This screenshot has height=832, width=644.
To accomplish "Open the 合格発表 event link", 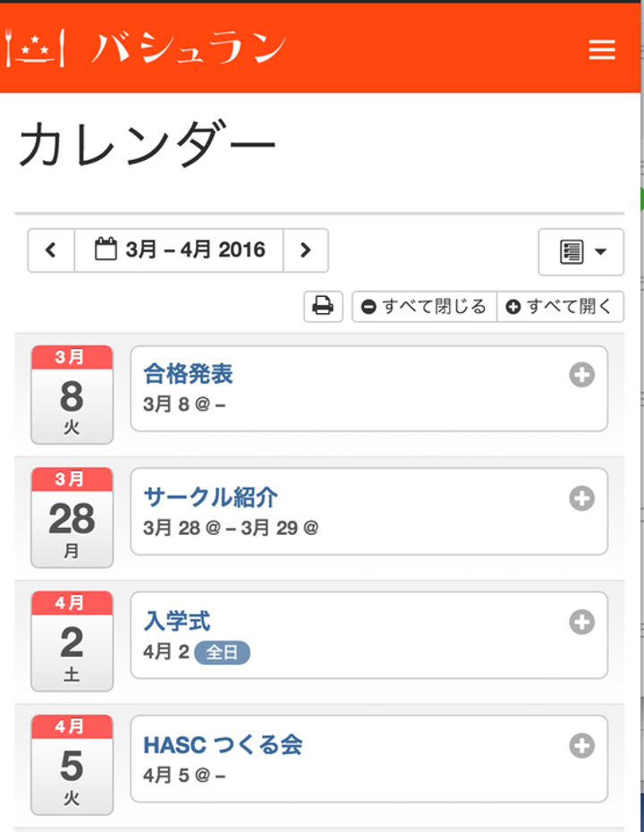I will pos(188,374).
